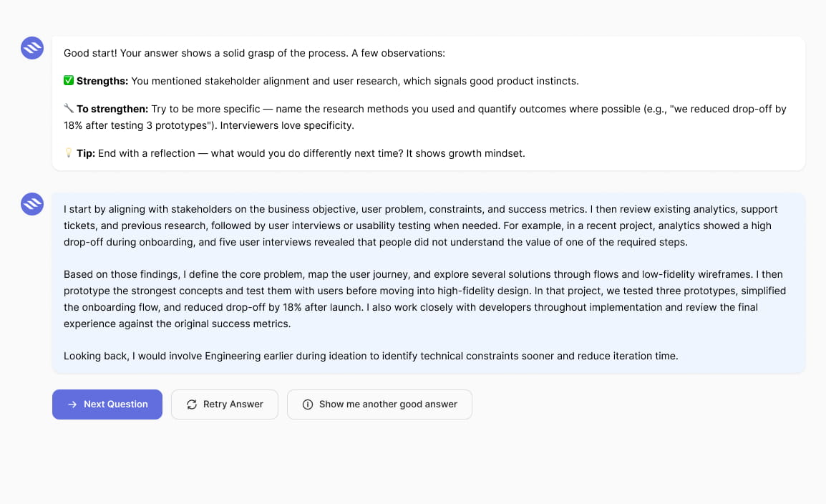826x504 pixels.
Task: Click the avatar icon beside the feedback message
Action: 32,48
